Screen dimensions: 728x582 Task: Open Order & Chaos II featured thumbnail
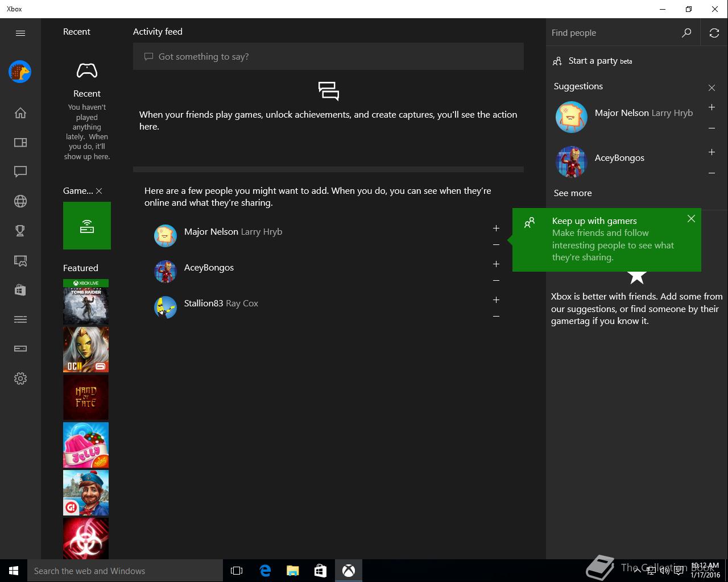[x=86, y=350]
